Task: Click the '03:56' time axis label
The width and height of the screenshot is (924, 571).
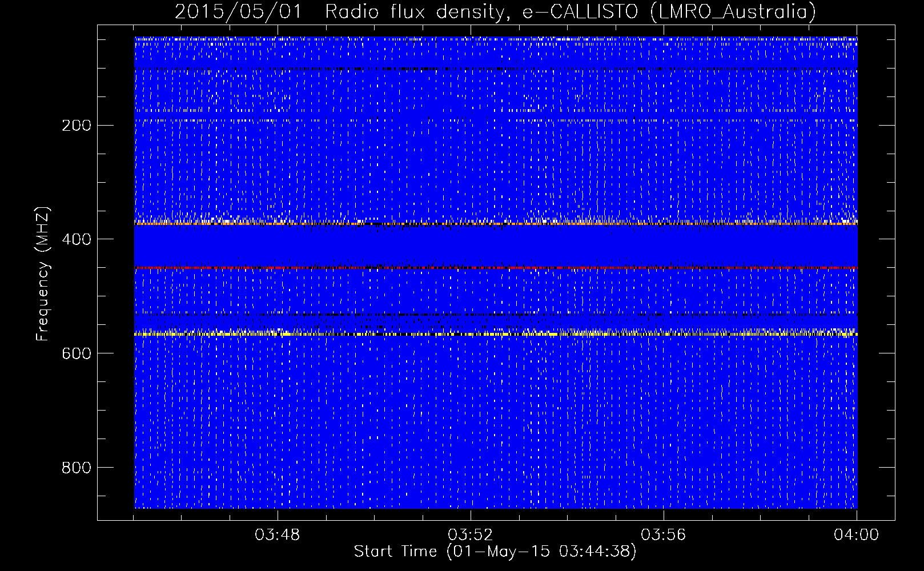Action: coord(664,535)
